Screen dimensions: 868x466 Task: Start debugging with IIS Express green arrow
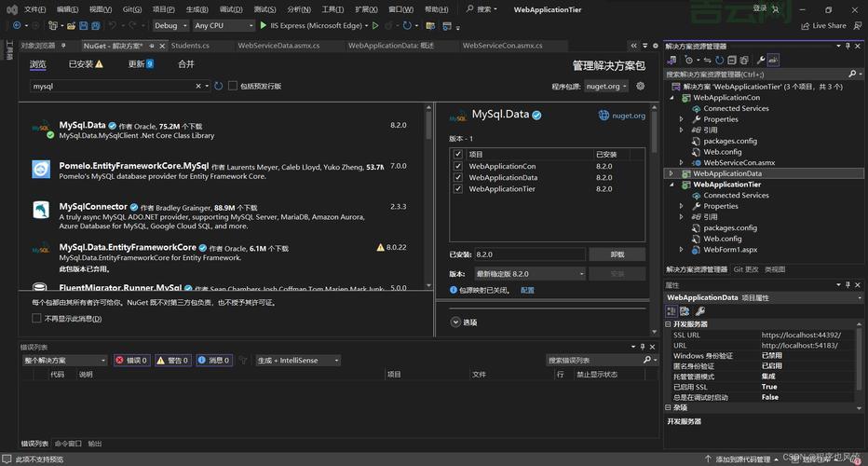263,26
